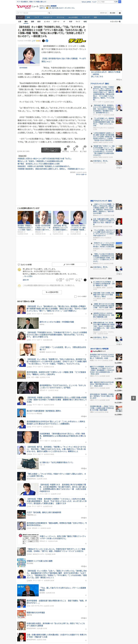Share the article on X
The width and height of the screenshot is (138, 644).
[43, 41]
